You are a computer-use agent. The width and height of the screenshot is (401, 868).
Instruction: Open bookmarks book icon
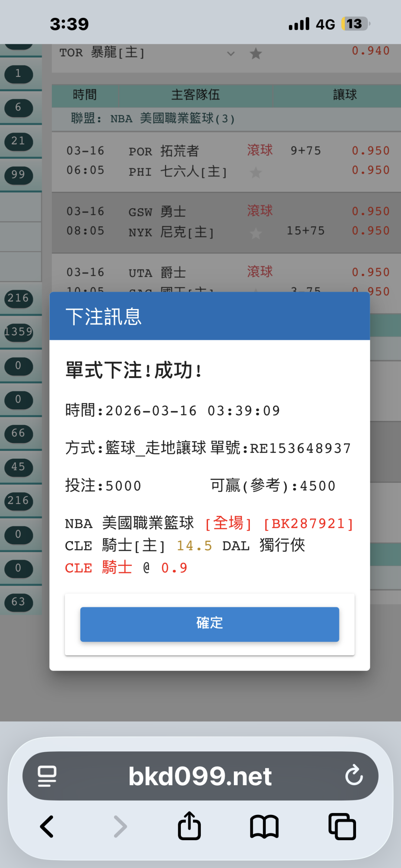click(x=264, y=827)
